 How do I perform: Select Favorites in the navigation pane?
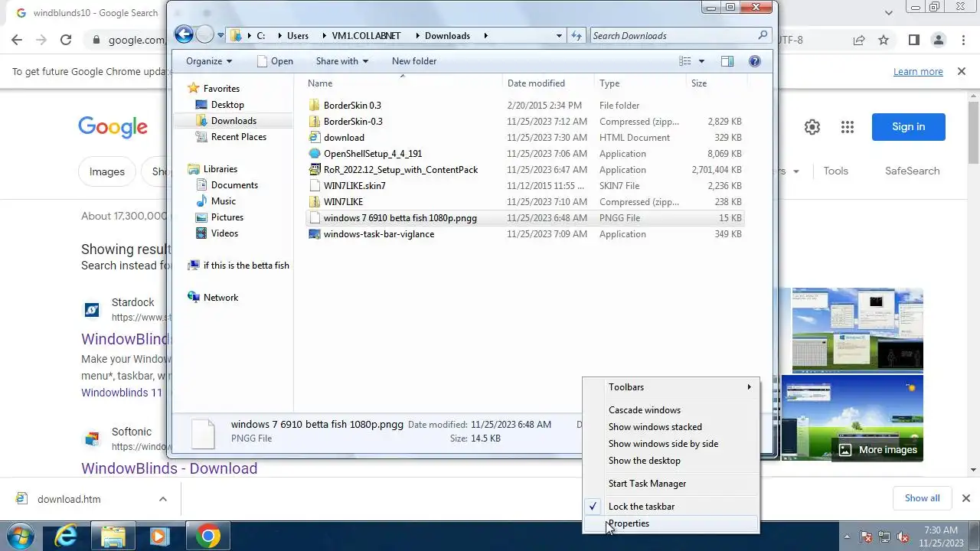[x=221, y=89]
